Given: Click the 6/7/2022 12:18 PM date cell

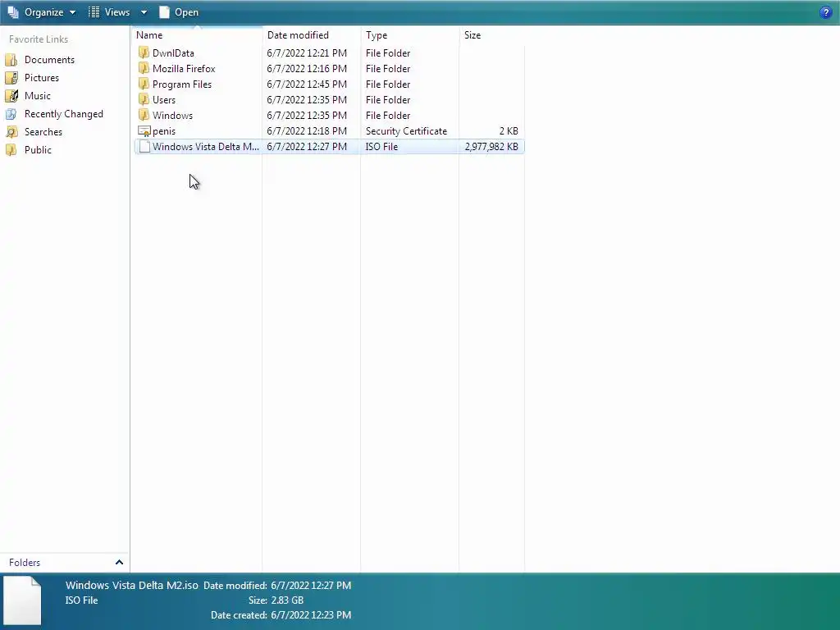Looking at the screenshot, I should point(307,130).
